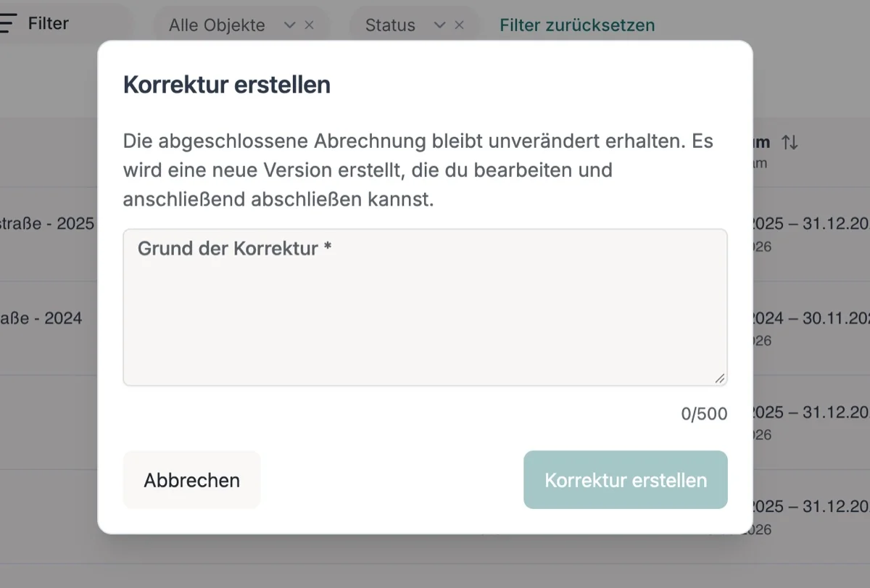Open the Filter menu icon
This screenshot has width=870, height=588.
click(7, 23)
